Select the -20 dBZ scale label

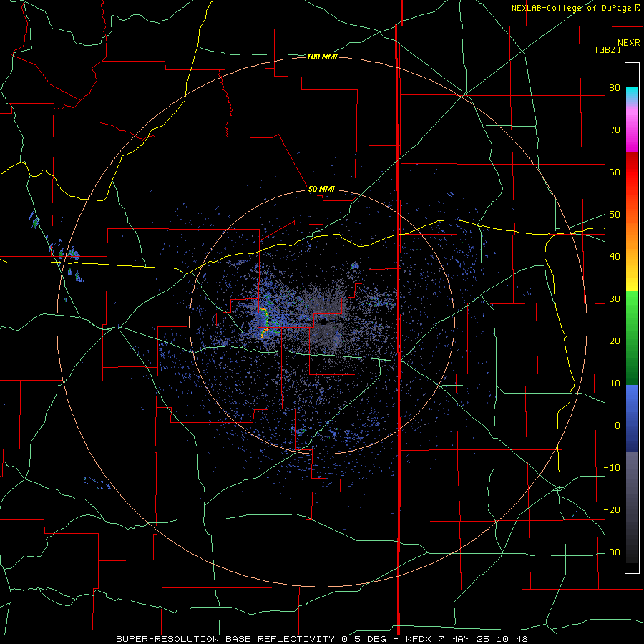click(612, 510)
